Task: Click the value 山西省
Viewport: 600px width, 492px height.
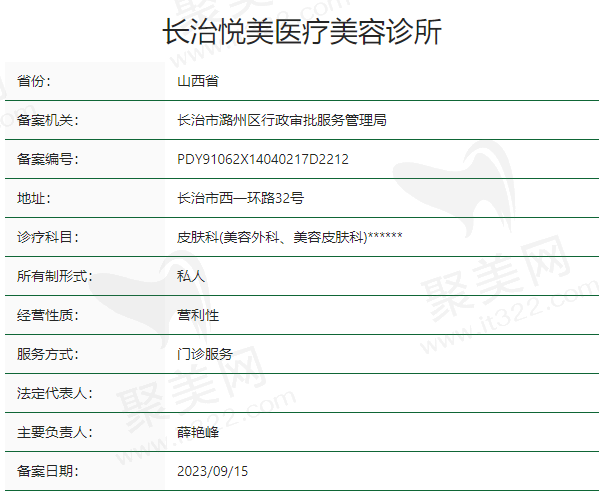Action: coord(198,81)
